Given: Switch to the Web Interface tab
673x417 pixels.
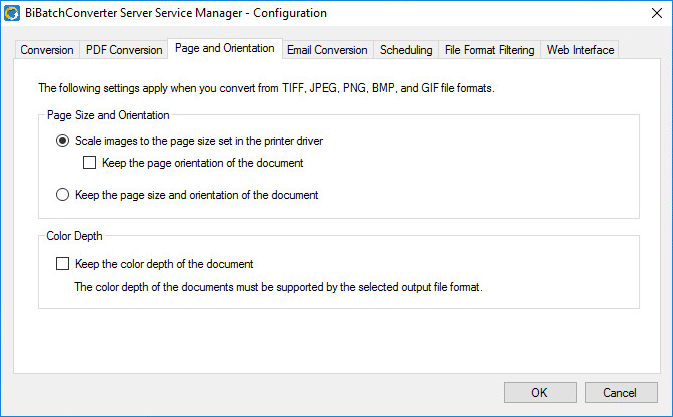Looking at the screenshot, I should tap(580, 50).
